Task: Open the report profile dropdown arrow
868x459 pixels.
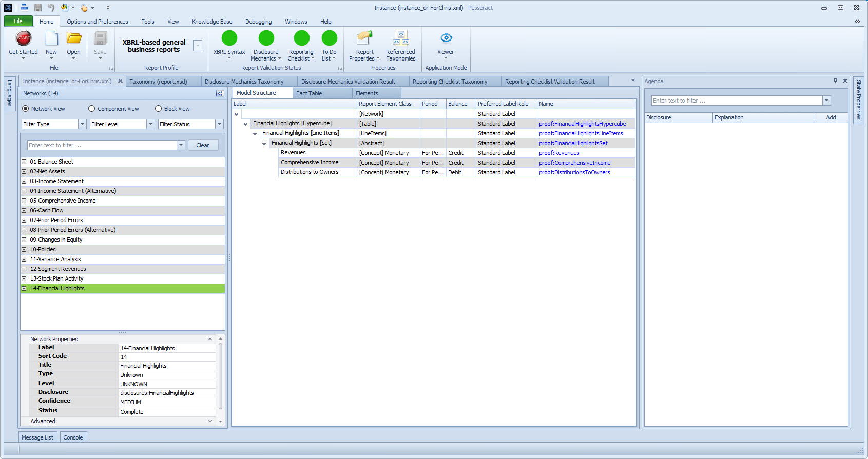Action: 198,46
